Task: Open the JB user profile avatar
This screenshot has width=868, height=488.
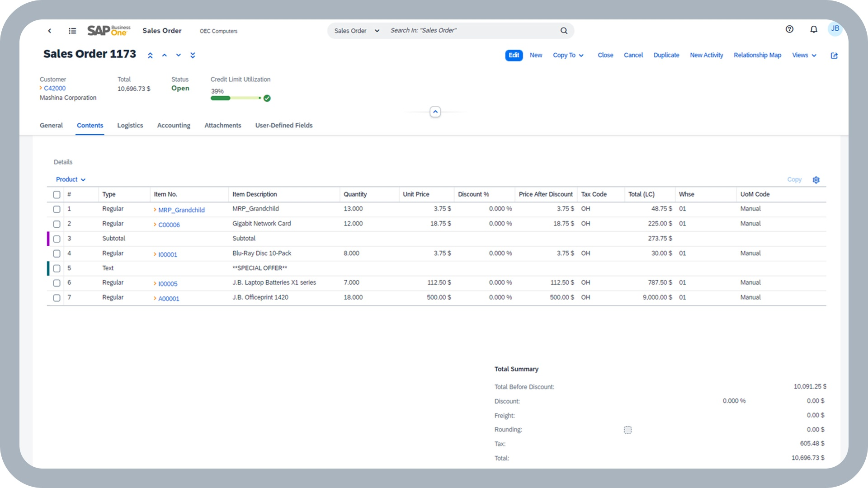Action: (x=835, y=28)
